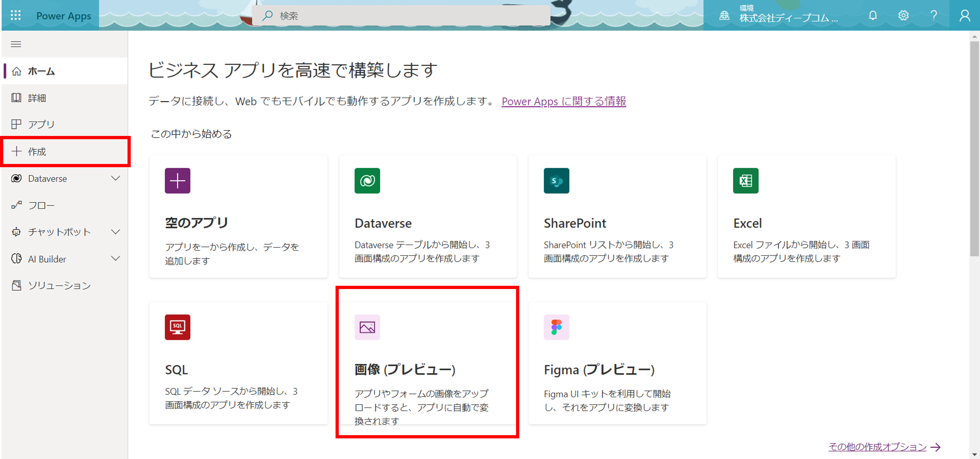Open the Power Apps に関する情報 link
This screenshot has height=459, width=980.
tap(564, 102)
